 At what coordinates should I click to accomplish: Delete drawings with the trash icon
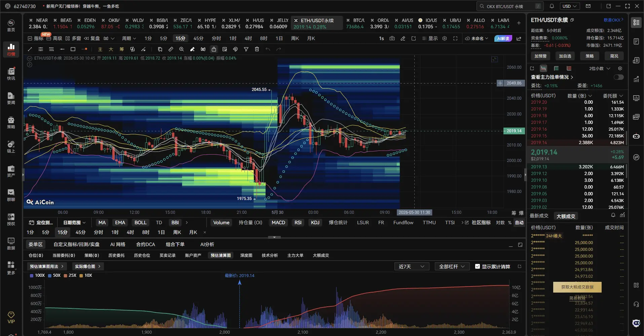point(257,49)
